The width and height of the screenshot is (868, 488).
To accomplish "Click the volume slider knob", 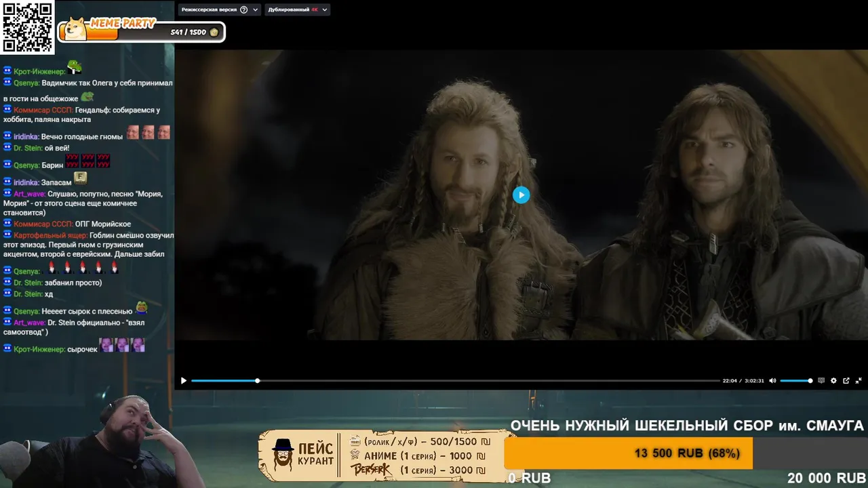I will coord(810,381).
